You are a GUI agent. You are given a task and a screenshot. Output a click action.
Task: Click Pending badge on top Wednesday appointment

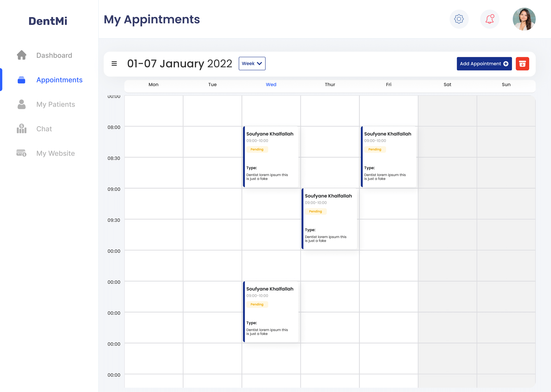point(257,149)
